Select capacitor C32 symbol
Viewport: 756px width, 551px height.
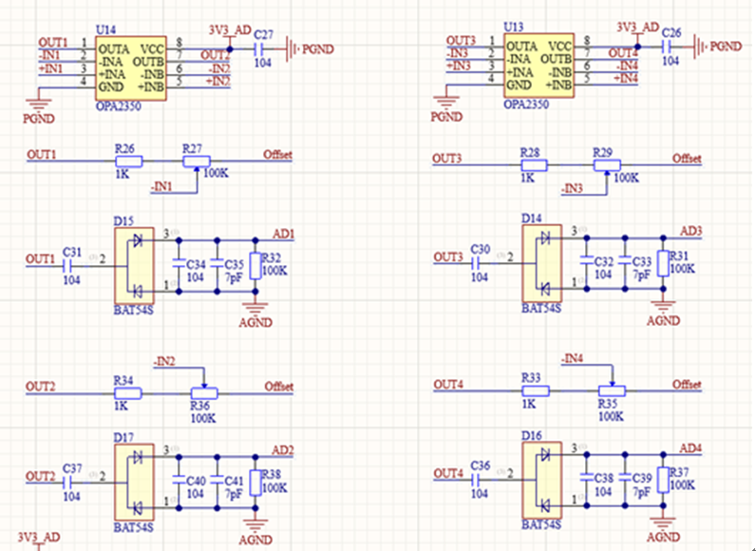586,260
